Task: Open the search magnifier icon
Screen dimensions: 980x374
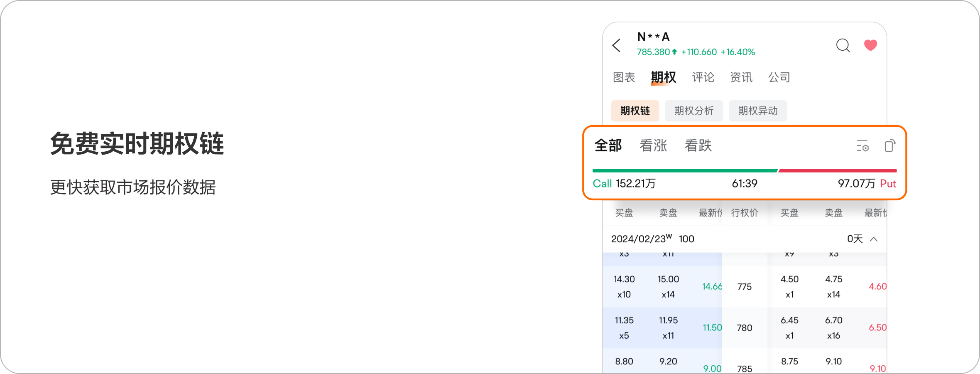Action: [843, 45]
